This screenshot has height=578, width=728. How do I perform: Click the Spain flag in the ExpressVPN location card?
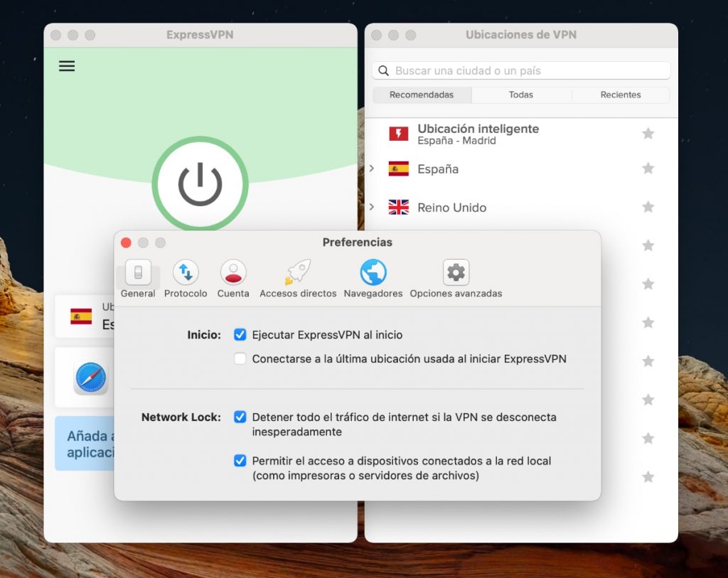[81, 316]
